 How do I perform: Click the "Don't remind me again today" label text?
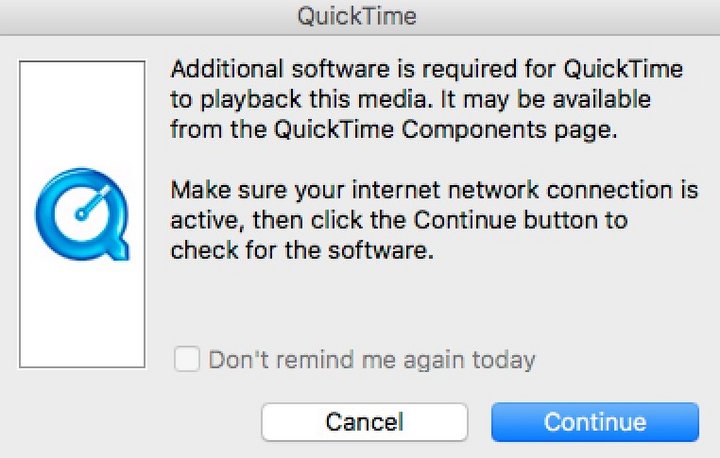(x=372, y=360)
